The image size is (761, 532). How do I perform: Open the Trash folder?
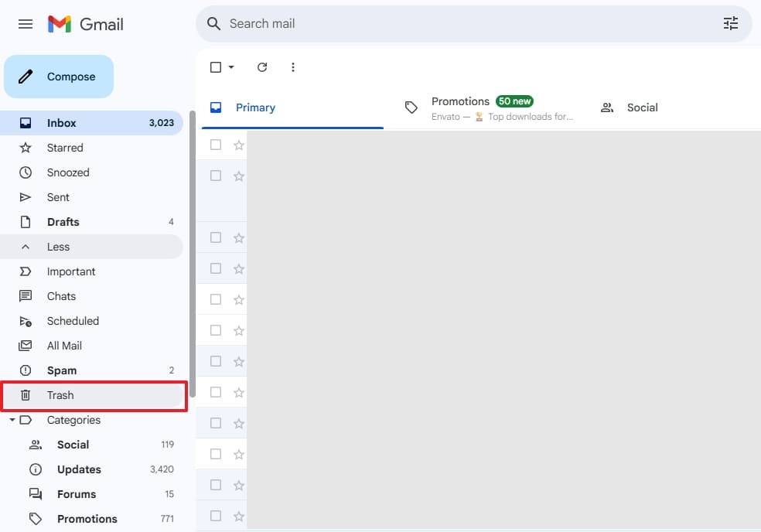(60, 395)
